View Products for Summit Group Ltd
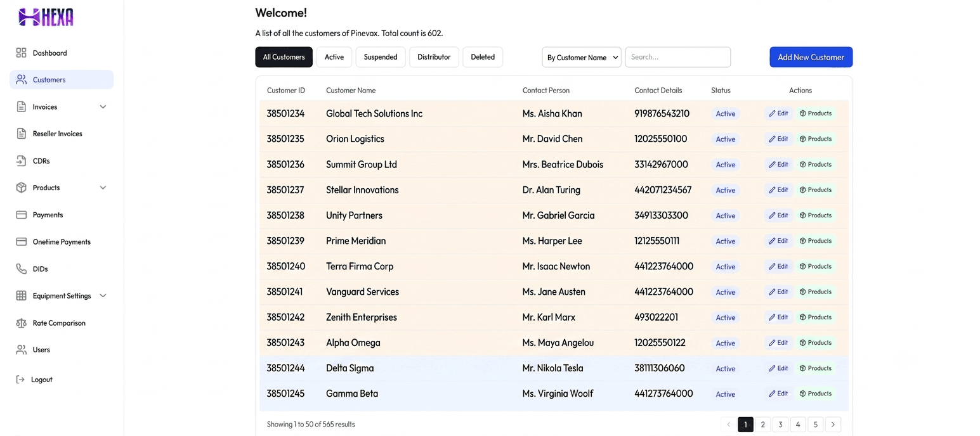This screenshot has width=980, height=436. click(815, 164)
